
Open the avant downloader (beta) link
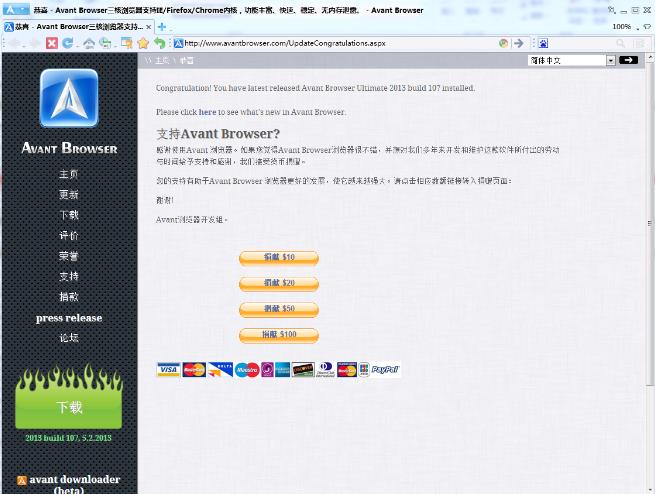(68, 484)
